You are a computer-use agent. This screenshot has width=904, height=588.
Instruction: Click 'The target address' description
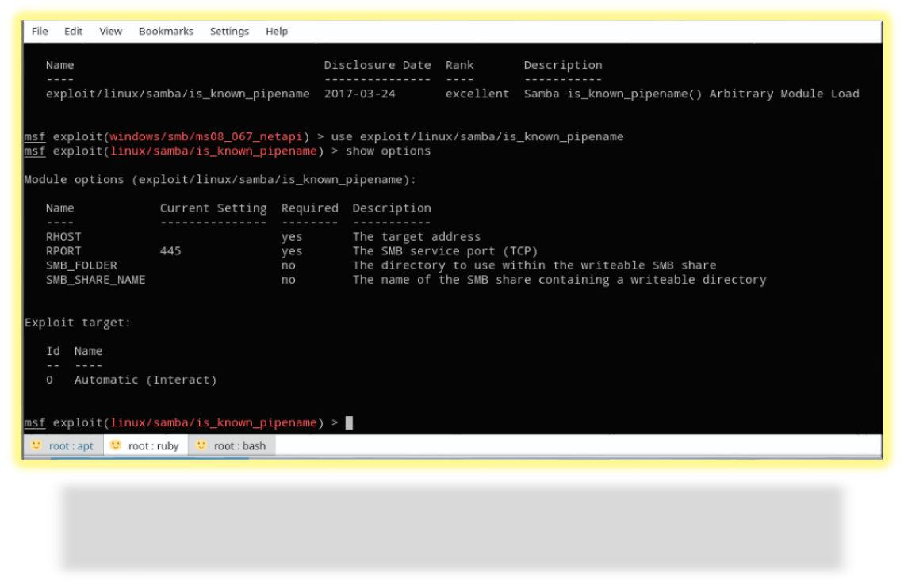click(416, 237)
